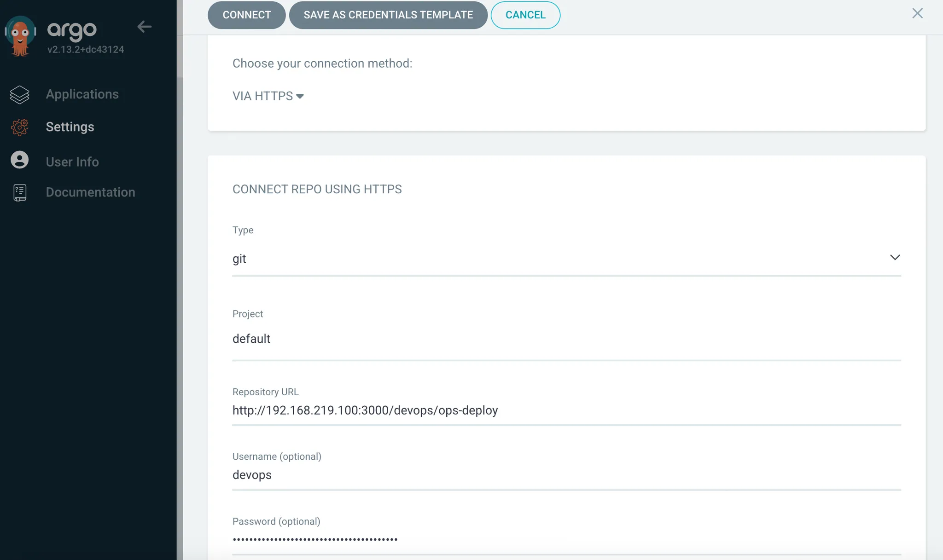
Task: Open the Project default selector field
Action: [566, 339]
